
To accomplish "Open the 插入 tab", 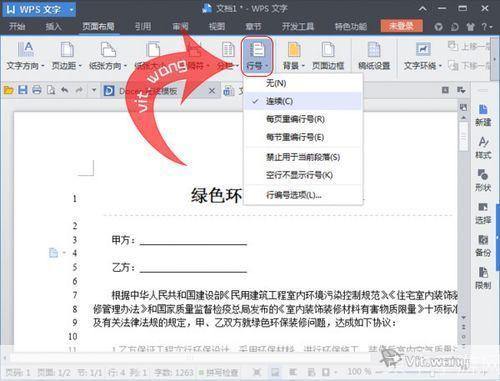I will tap(54, 27).
